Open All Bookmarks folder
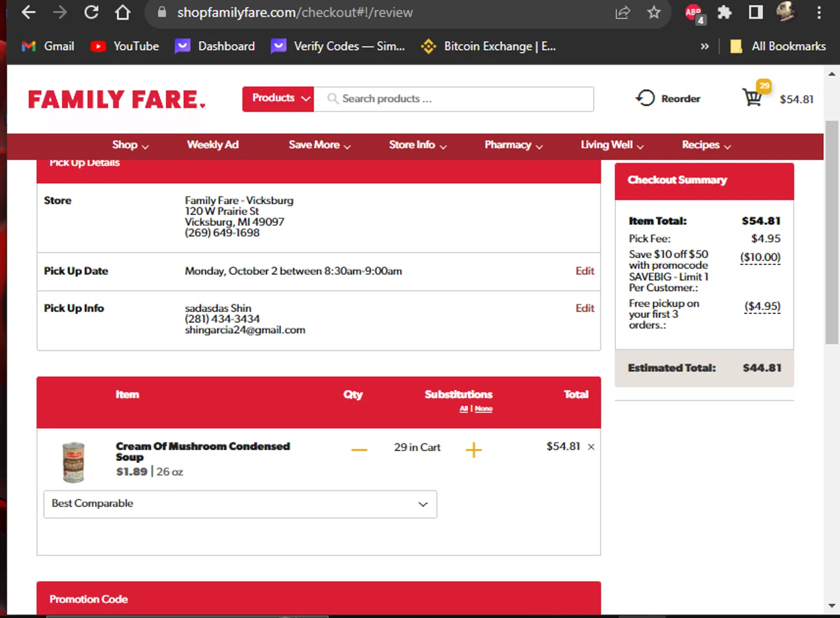840x618 pixels. 778,46
